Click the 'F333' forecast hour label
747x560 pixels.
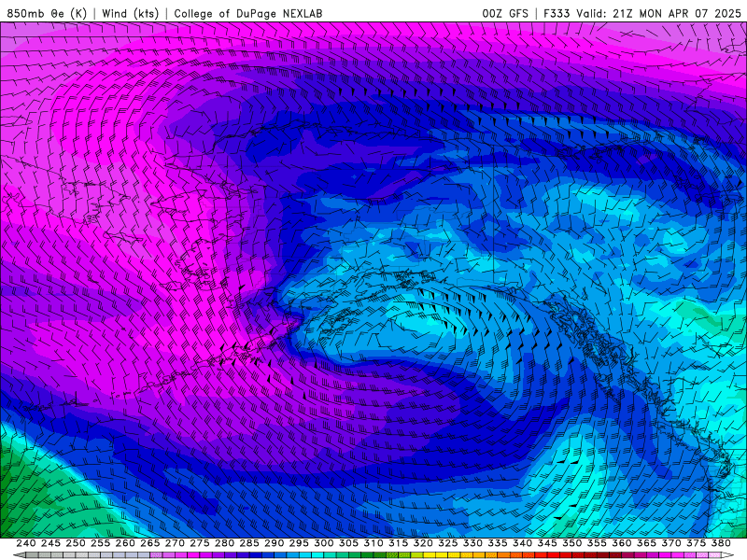(x=557, y=13)
